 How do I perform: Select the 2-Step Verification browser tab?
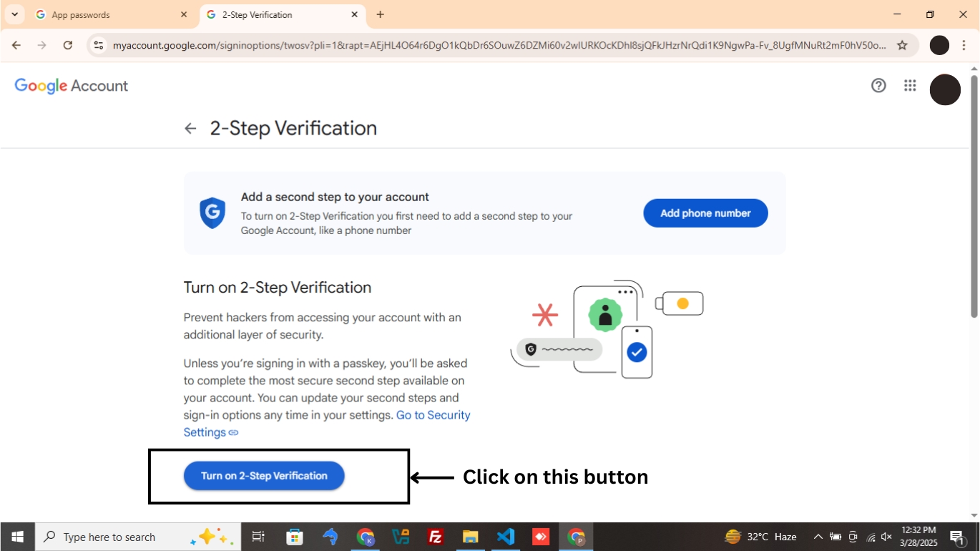(x=281, y=14)
